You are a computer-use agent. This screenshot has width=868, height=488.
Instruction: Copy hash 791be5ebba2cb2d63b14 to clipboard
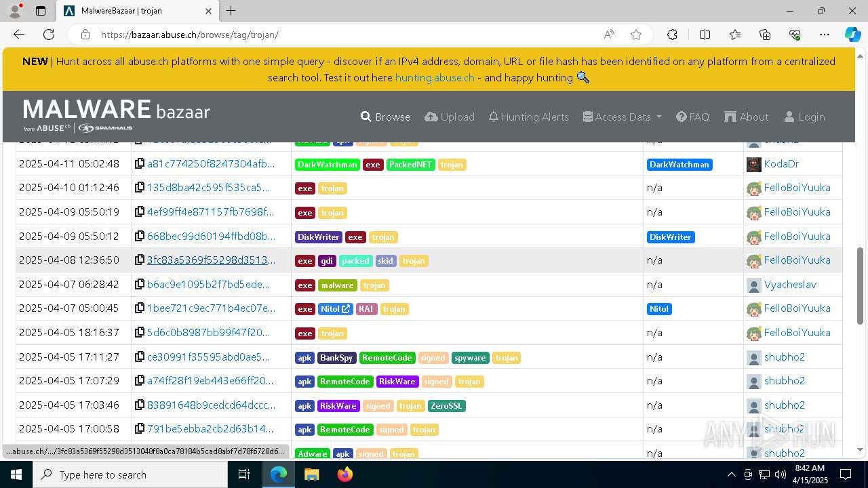click(140, 429)
